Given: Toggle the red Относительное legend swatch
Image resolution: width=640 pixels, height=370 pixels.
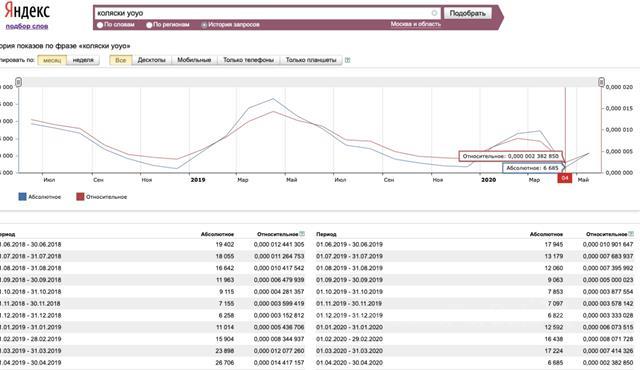Looking at the screenshot, I should click(80, 197).
